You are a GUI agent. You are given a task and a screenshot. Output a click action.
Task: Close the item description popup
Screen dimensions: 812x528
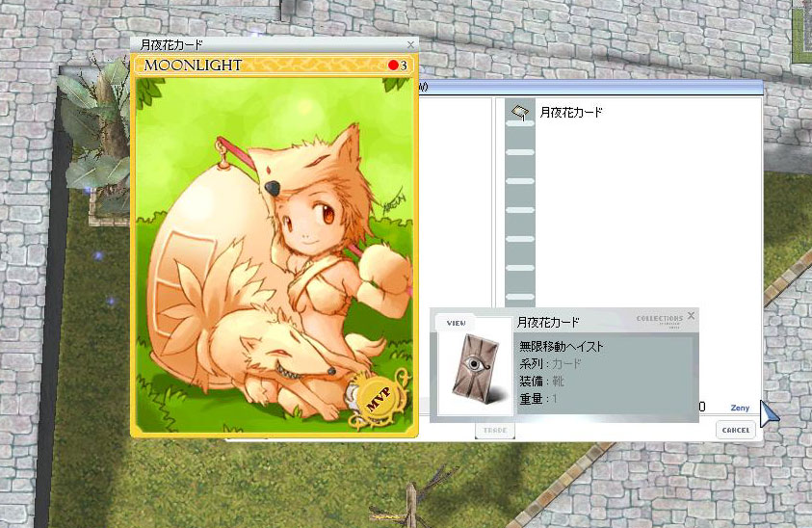tap(691, 316)
